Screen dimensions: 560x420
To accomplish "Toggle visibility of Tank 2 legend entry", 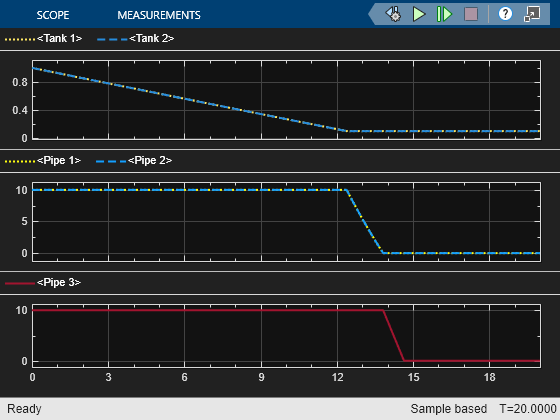I will coord(151,38).
